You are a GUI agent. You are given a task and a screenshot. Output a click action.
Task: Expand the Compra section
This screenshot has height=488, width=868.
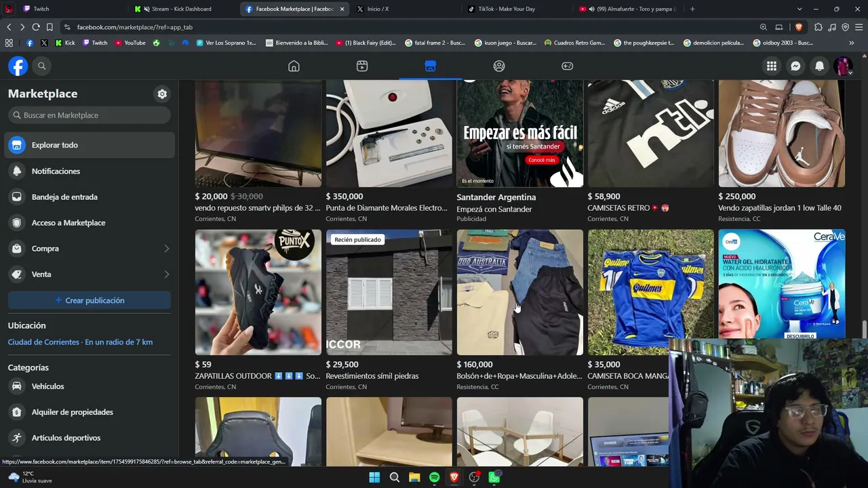point(90,249)
